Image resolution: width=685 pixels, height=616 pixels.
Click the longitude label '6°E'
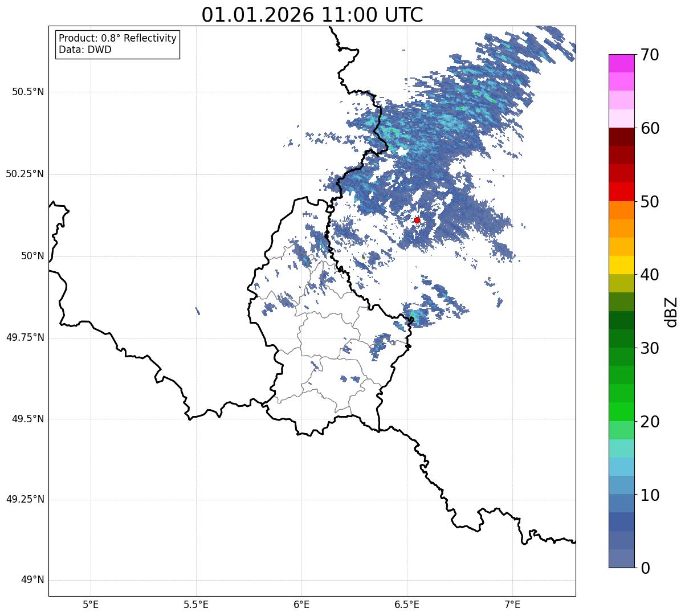click(301, 605)
